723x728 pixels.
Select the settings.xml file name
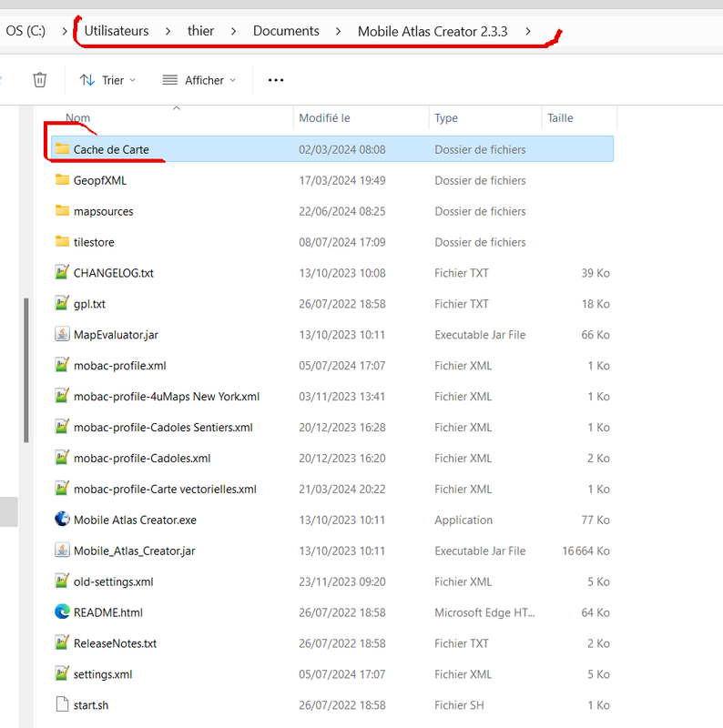point(103,674)
